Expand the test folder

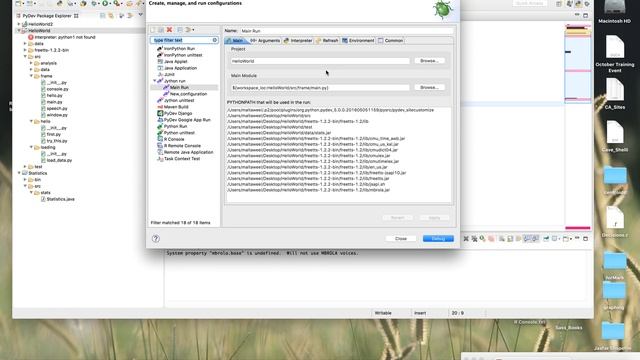click(x=25, y=167)
